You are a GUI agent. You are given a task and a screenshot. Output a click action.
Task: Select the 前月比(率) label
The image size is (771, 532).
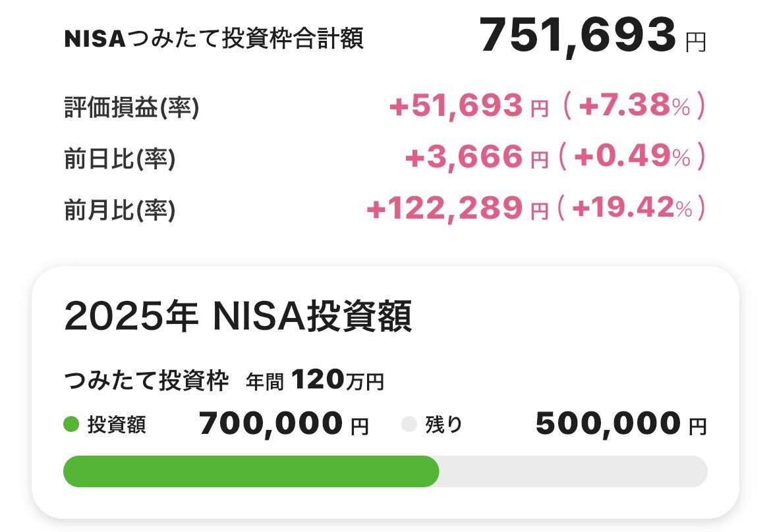120,210
